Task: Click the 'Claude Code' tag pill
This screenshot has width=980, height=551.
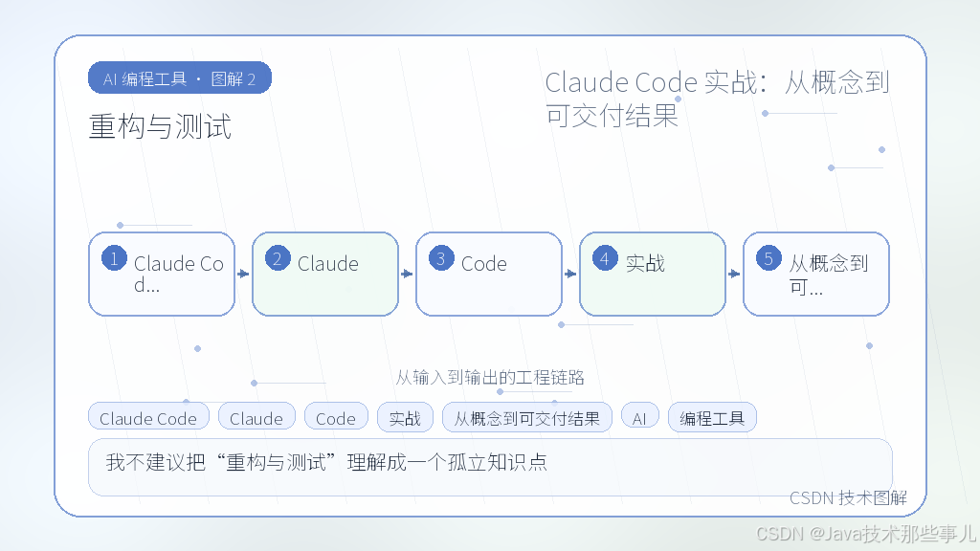Action: (x=148, y=417)
